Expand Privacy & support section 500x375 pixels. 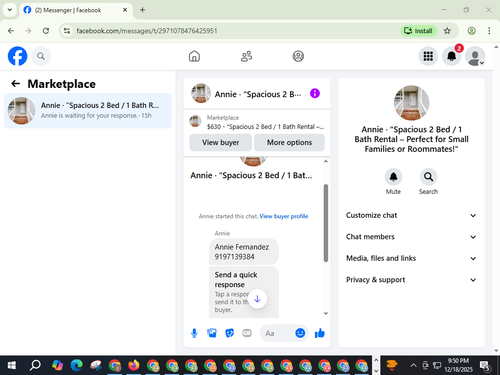click(x=411, y=280)
